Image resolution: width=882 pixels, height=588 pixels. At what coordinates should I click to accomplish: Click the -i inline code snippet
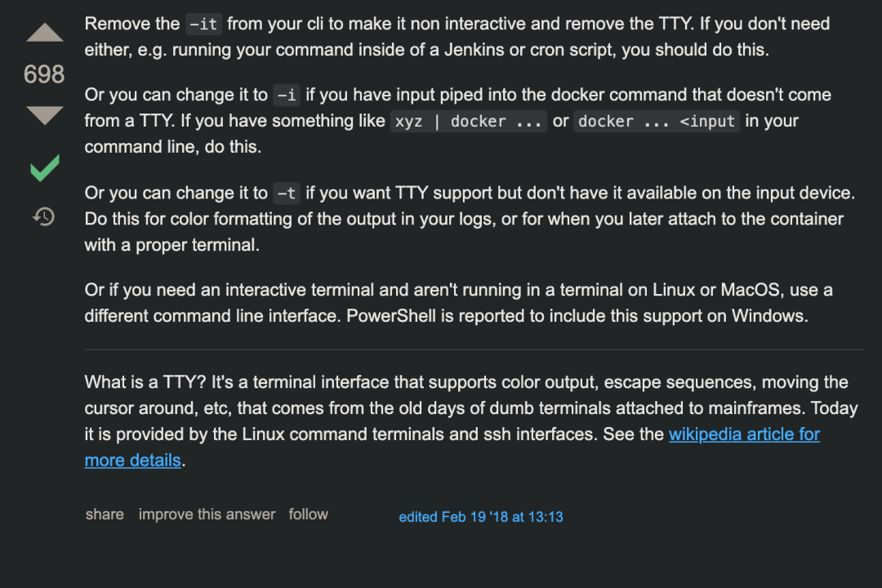coord(287,96)
